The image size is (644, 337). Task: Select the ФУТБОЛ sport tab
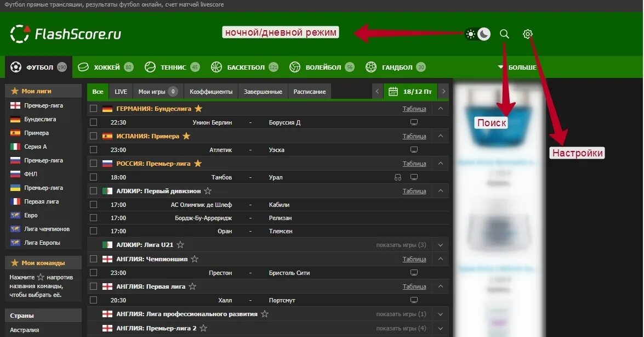pos(38,67)
